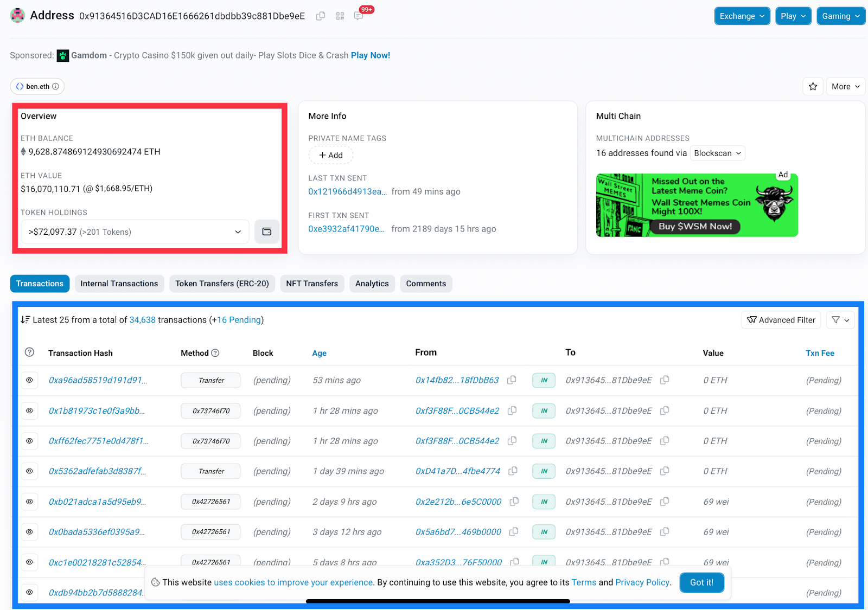Screen dimensions: 868x610
Task: Click the ben.eth info icon
Action: (x=55, y=87)
